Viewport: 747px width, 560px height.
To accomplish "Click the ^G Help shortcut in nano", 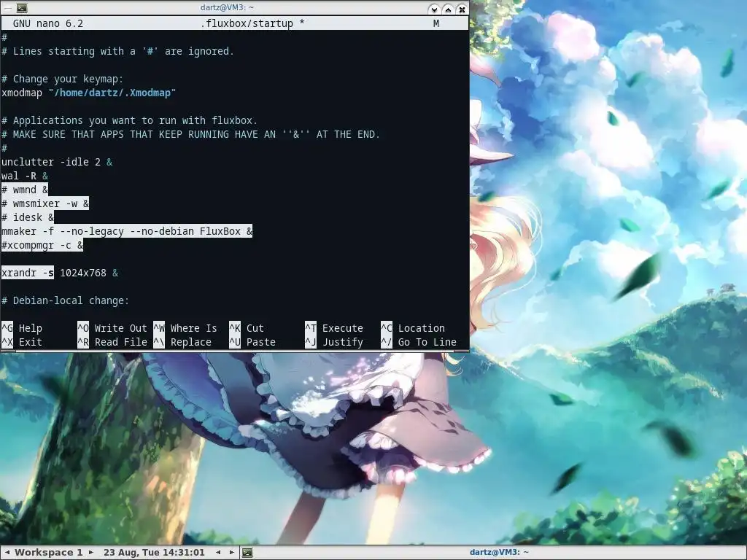I will tap(22, 328).
